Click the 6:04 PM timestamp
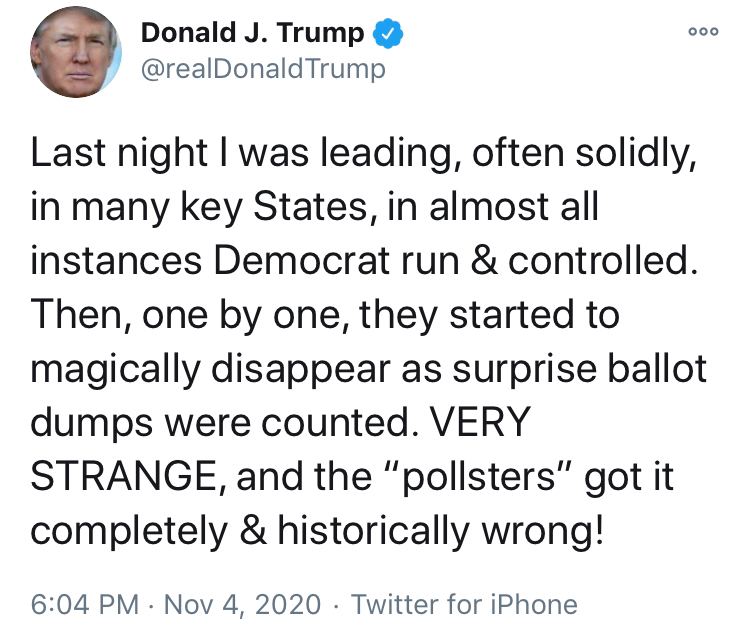 [84, 604]
